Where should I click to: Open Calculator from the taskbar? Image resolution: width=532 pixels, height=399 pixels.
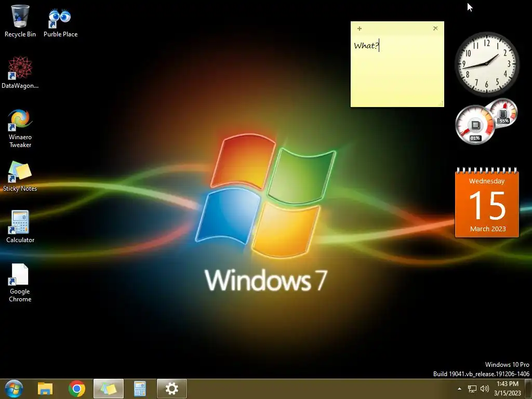click(140, 389)
